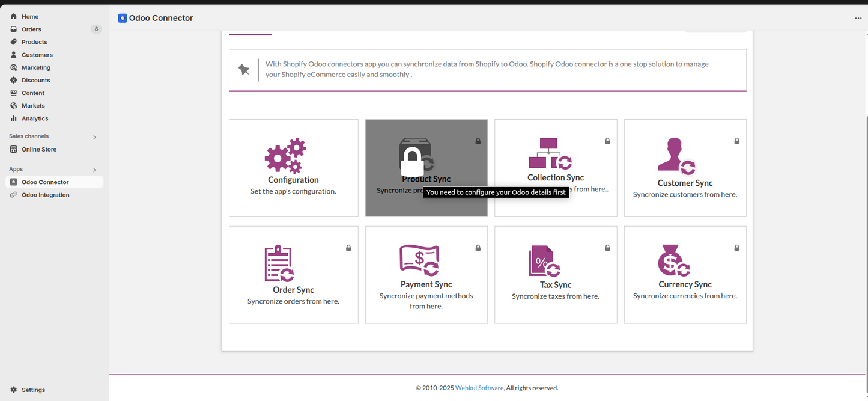Click the Currency Sync money bag icon
868x401 pixels.
pos(674,260)
